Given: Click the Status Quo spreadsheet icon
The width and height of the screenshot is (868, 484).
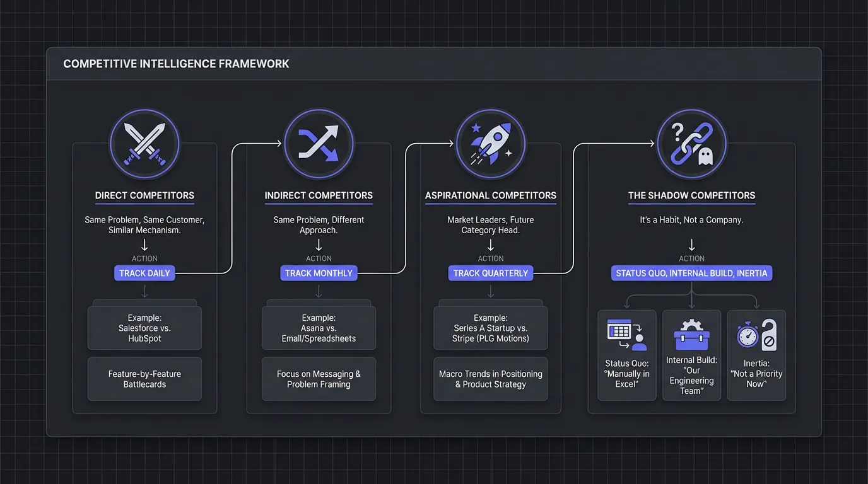Looking at the screenshot, I should coord(626,335).
